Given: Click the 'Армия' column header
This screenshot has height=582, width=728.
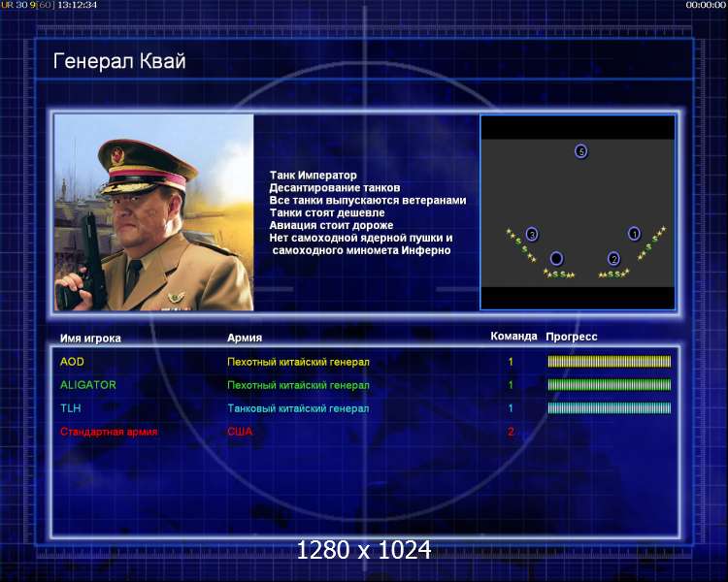Looking at the screenshot, I should 245,338.
